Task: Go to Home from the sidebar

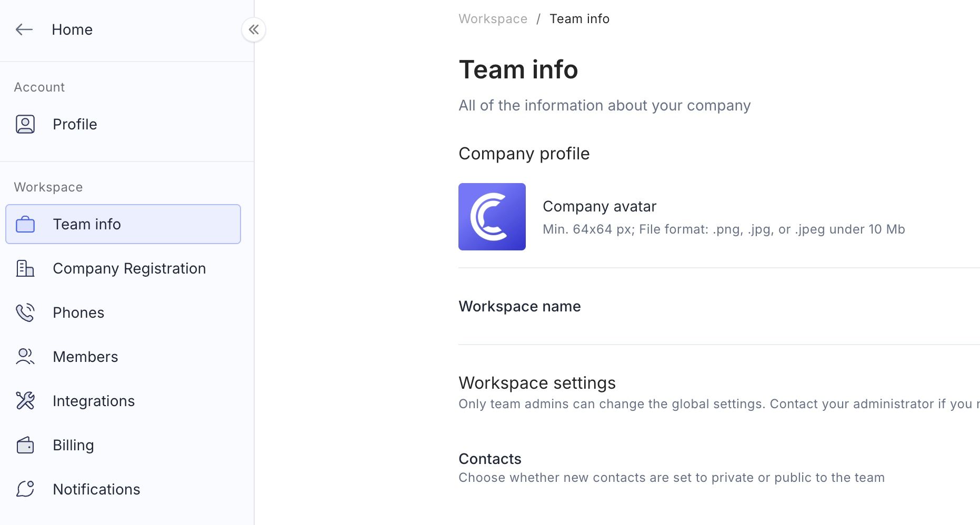Action: [72, 29]
